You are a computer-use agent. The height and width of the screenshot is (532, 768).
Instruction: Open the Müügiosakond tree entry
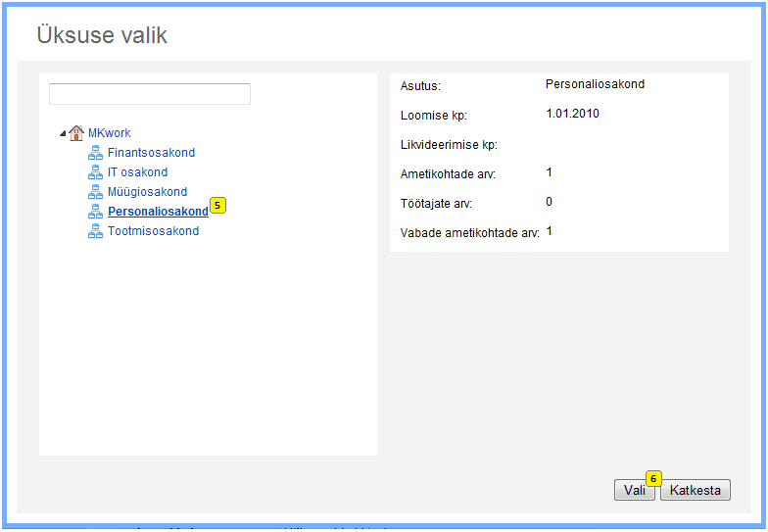pos(147,192)
